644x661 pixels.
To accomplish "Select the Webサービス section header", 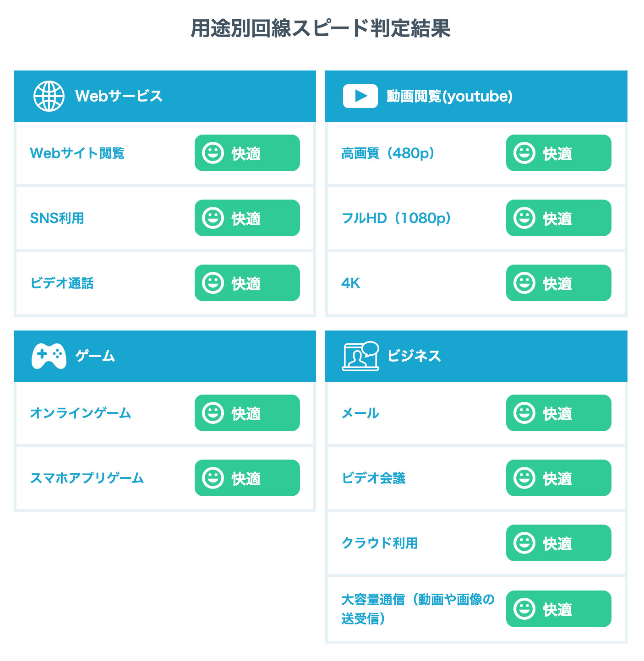I will pos(165,96).
